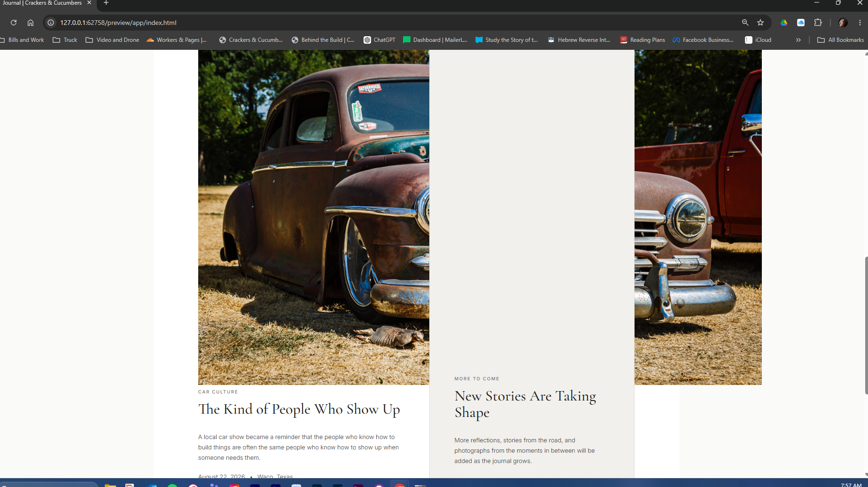The width and height of the screenshot is (868, 487).
Task: Click the red truck photo
Action: [x=698, y=217]
